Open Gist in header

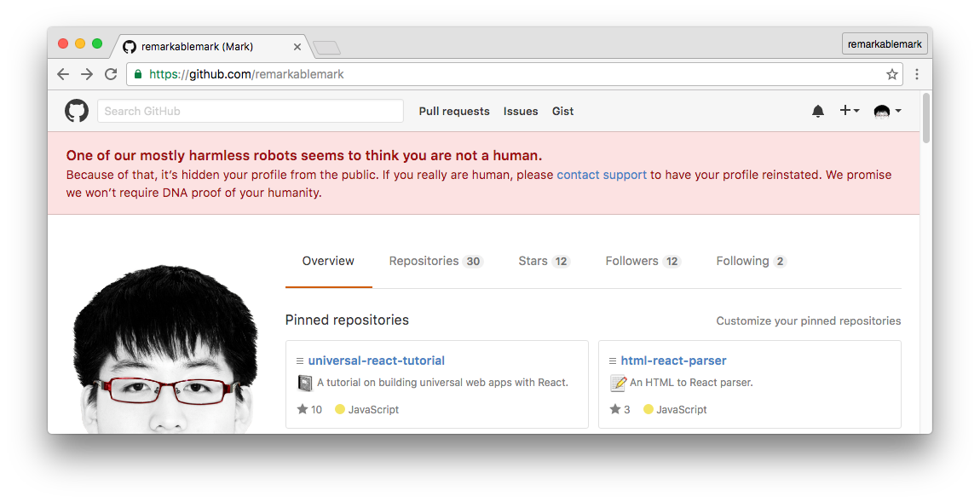562,112
